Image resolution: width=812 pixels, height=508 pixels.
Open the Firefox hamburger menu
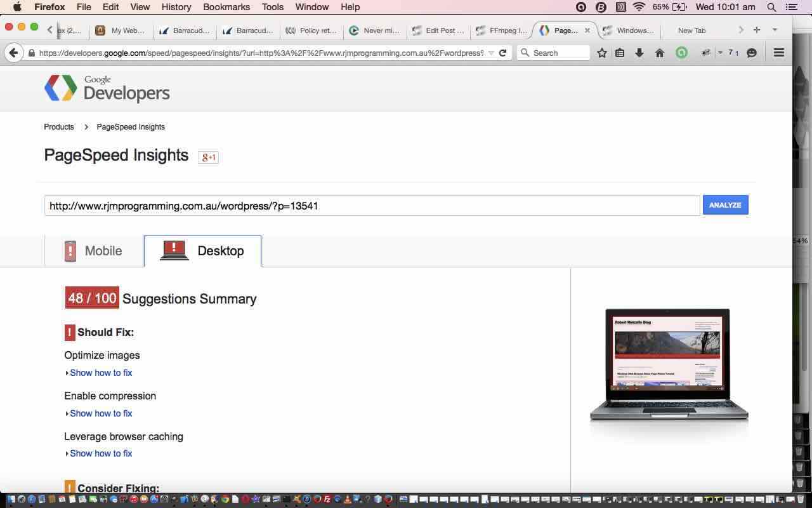779,53
